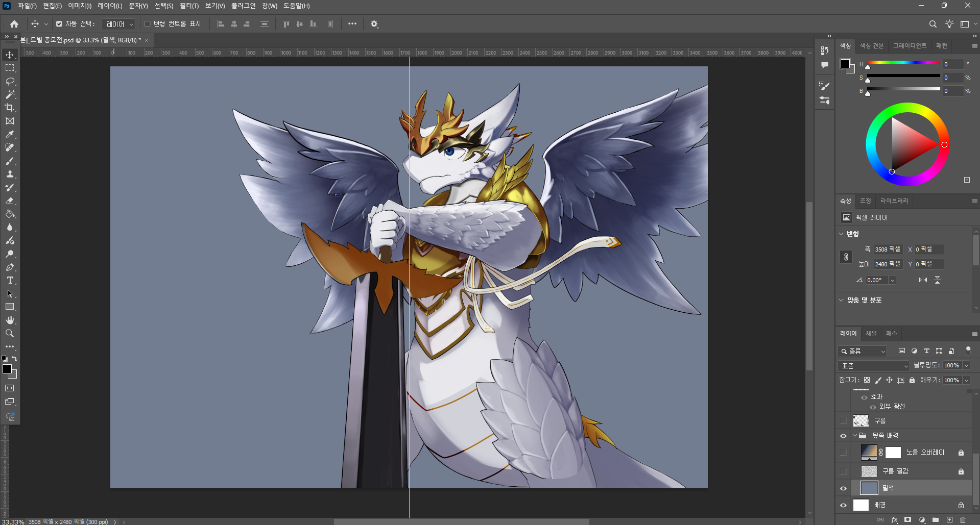Select the Move tool
Viewport: 980px width, 525px height.
(10, 55)
